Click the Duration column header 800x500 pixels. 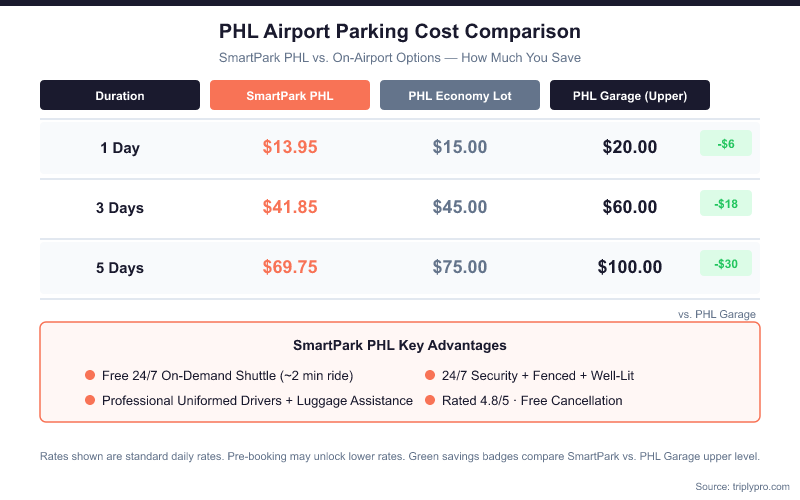pos(120,96)
